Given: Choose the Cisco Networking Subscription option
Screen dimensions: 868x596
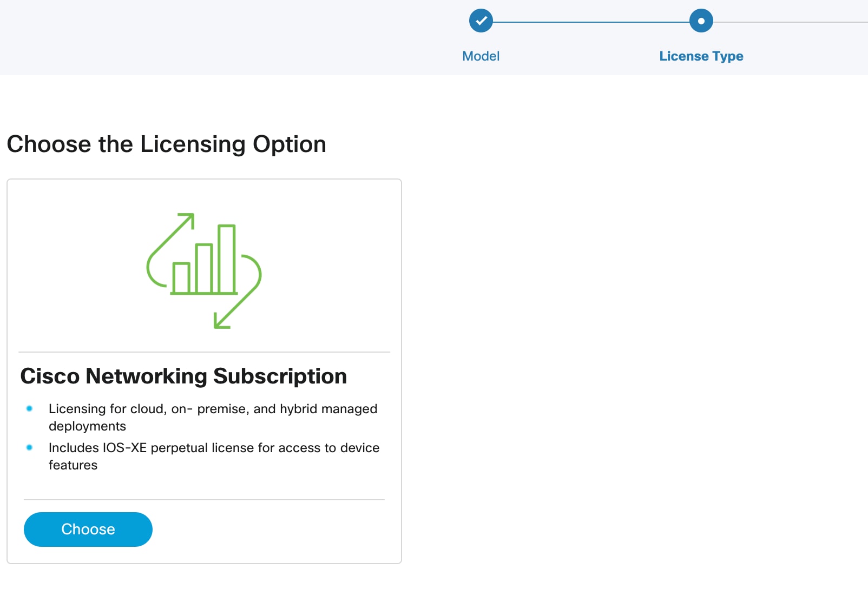Looking at the screenshot, I should (88, 529).
